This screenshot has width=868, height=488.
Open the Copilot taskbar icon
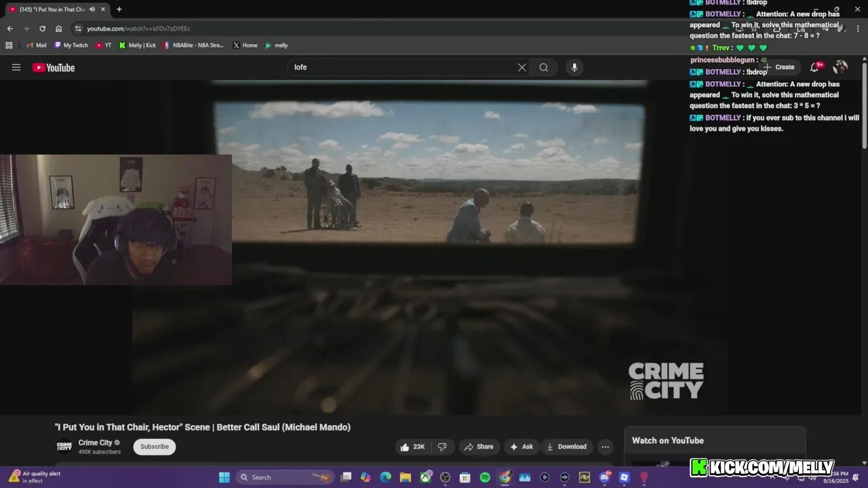click(x=366, y=477)
